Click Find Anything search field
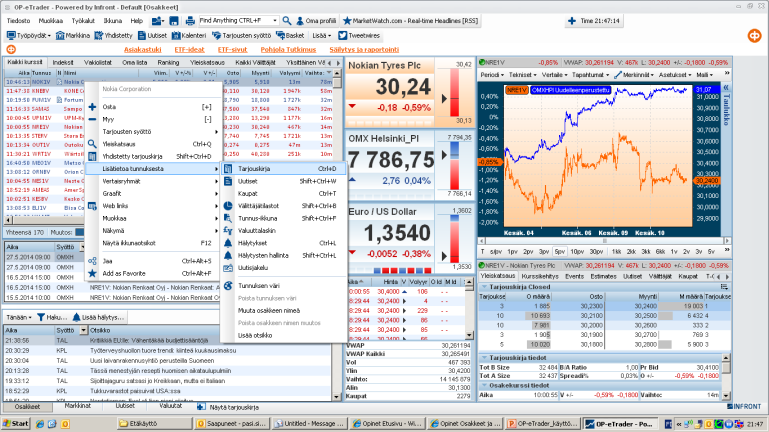 [234, 21]
